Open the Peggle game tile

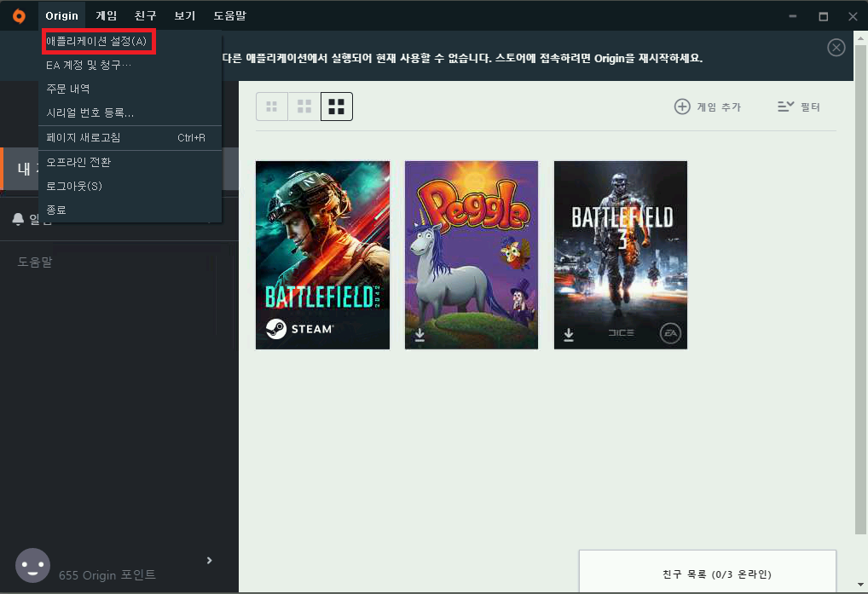click(472, 255)
